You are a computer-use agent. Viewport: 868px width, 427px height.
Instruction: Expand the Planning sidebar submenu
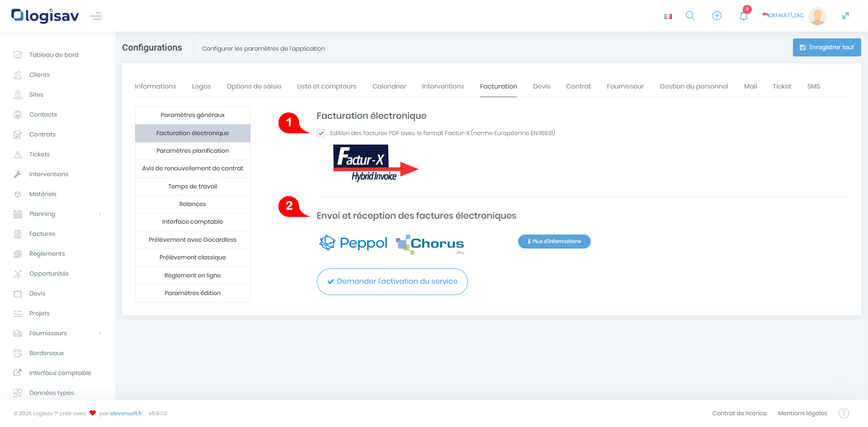click(x=100, y=214)
